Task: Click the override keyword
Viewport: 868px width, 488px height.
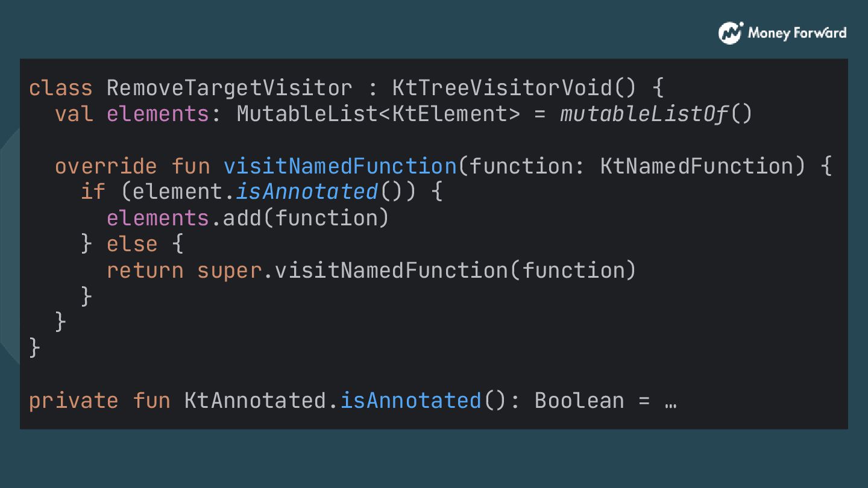Action: point(105,166)
